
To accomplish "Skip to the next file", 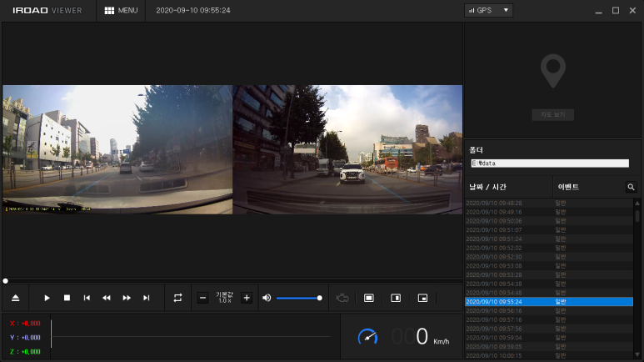I will tap(147, 298).
